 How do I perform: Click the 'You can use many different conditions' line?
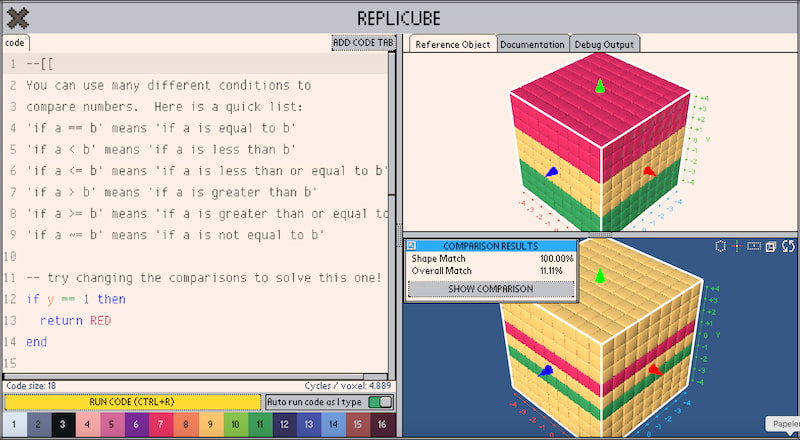[168, 85]
